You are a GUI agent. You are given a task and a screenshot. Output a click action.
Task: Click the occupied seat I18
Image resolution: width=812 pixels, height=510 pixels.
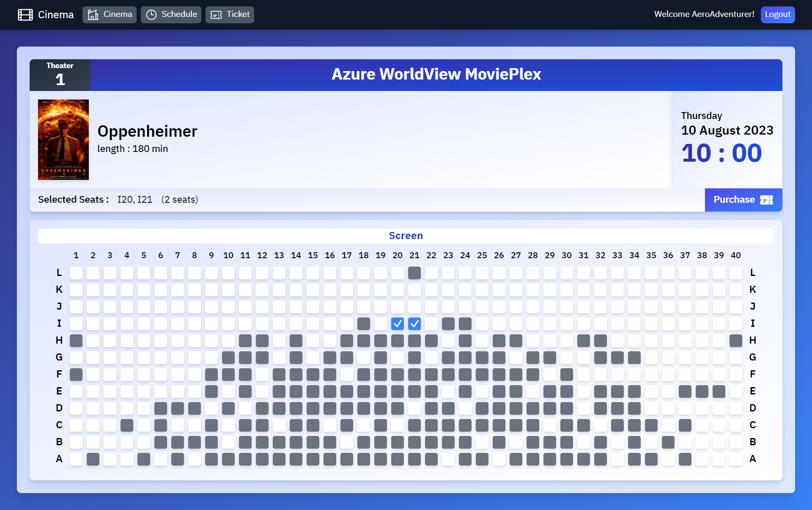point(364,324)
